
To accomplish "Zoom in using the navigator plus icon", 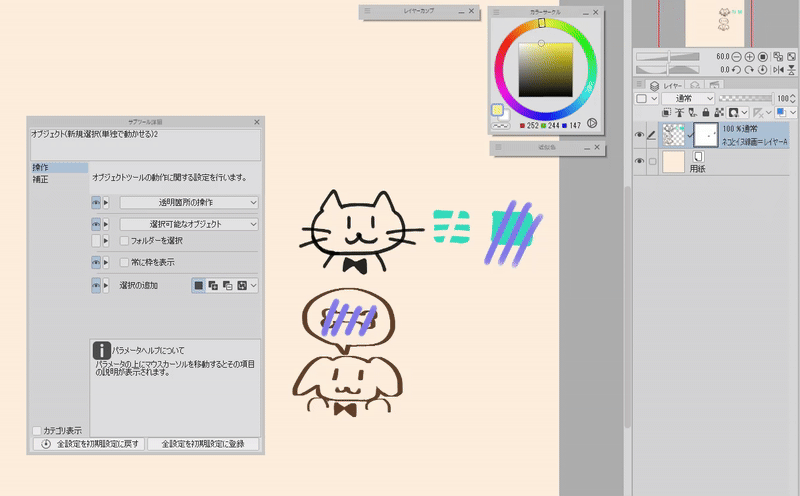I will (749, 57).
